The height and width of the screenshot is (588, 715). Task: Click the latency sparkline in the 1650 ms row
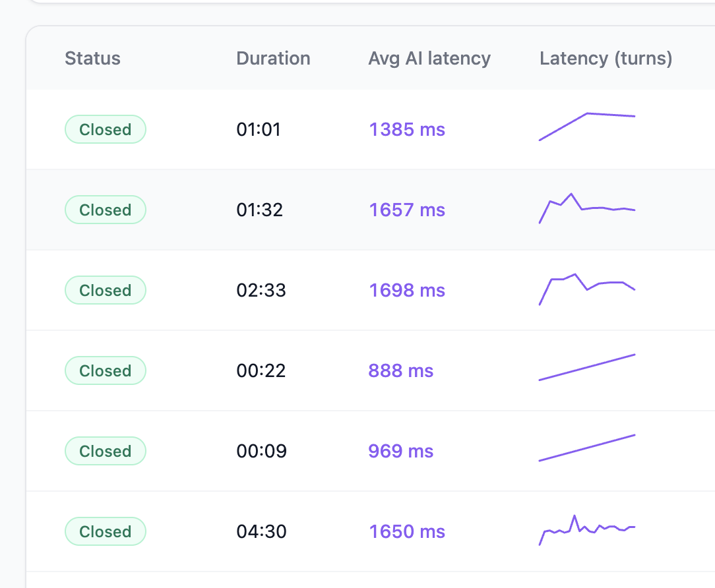pos(587,530)
